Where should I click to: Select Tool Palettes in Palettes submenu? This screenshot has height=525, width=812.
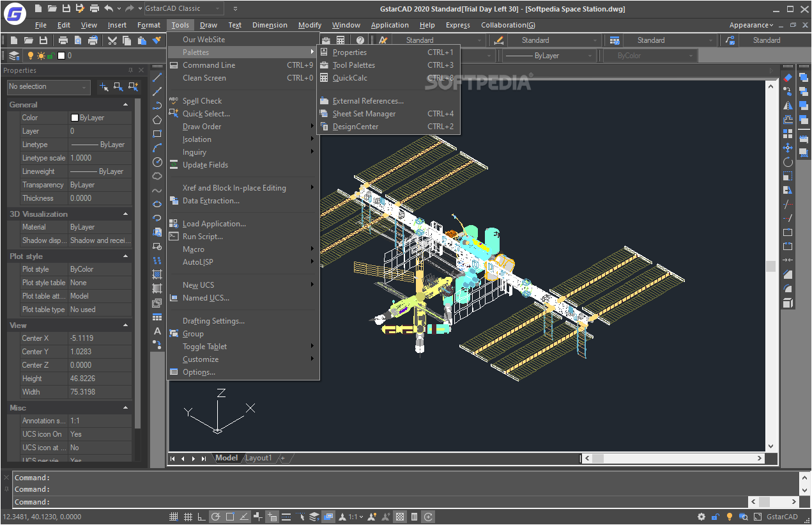tap(388, 65)
